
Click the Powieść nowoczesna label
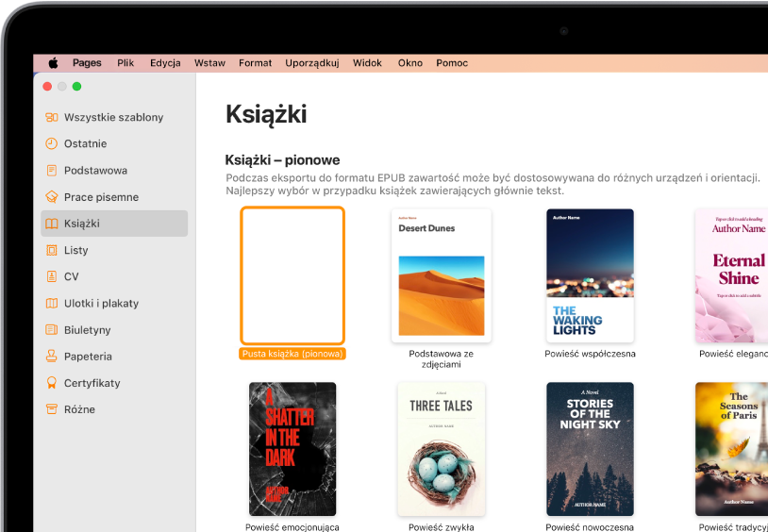click(590, 527)
